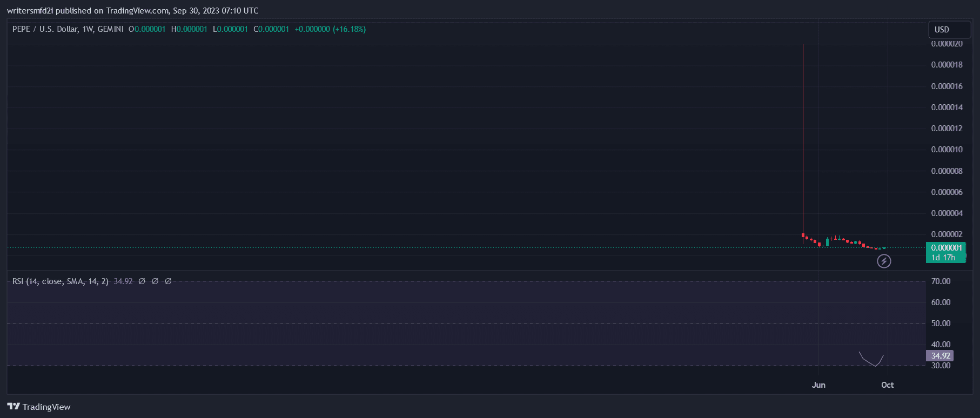The height and width of the screenshot is (418, 980).
Task: Click the TradingView wordmark text
Action: pyautogui.click(x=46, y=407)
